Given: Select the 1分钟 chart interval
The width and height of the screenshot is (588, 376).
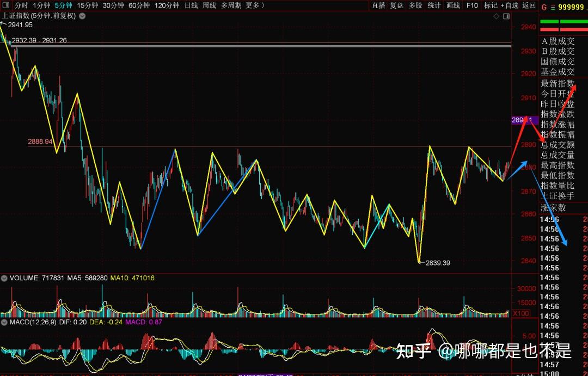Looking at the screenshot, I should pos(42,5).
